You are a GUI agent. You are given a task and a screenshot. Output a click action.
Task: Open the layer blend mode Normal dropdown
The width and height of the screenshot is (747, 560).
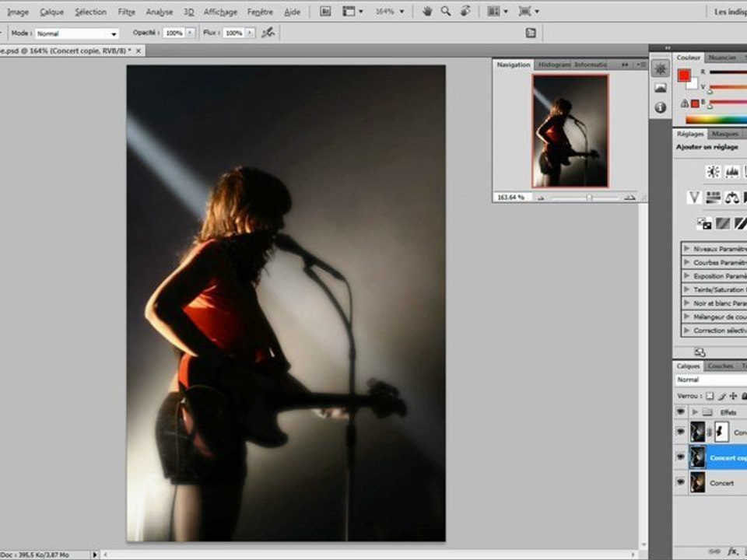(x=711, y=380)
